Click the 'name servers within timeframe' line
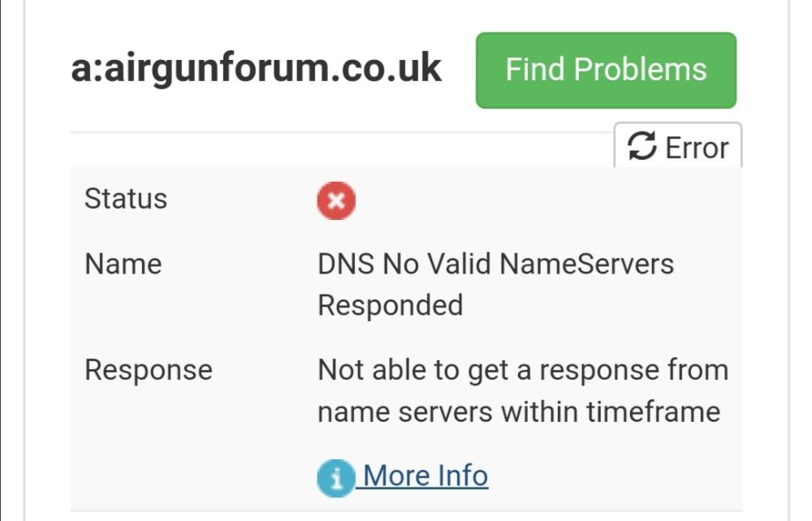The width and height of the screenshot is (812, 521). pyautogui.click(x=519, y=412)
